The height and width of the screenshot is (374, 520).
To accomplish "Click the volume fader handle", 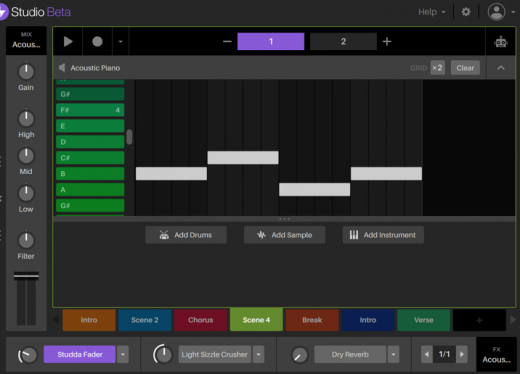I will pyautogui.click(x=26, y=276).
